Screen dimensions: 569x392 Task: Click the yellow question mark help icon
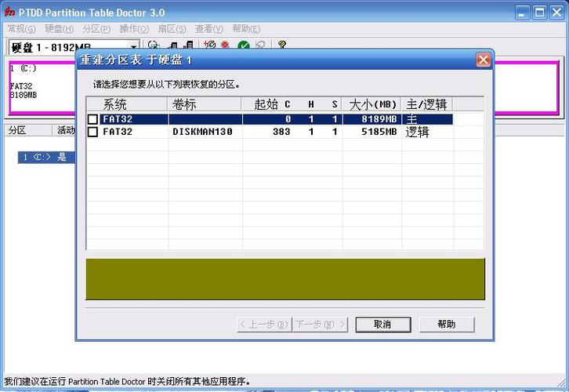[x=281, y=45]
